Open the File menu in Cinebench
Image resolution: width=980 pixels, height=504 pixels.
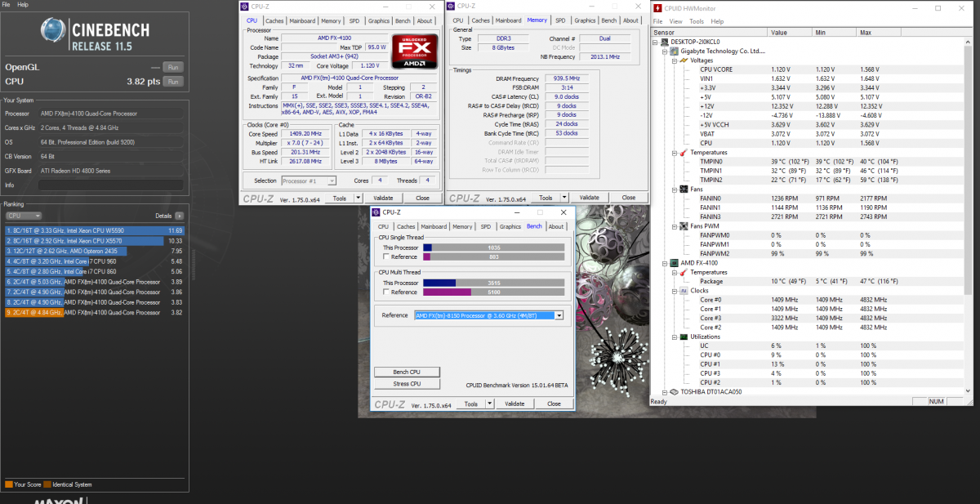(x=7, y=5)
